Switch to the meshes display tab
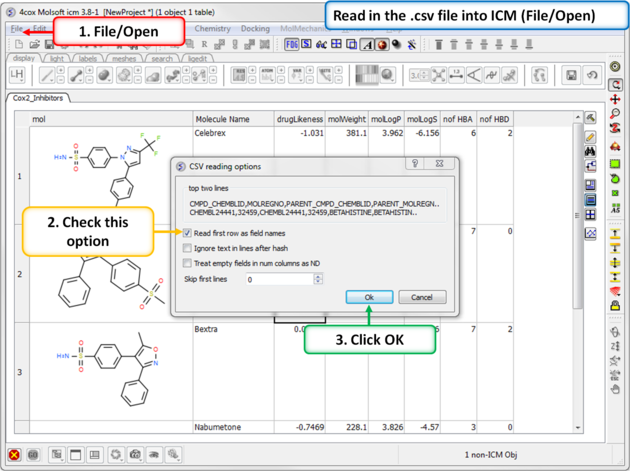The height and width of the screenshot is (471, 630). click(x=124, y=59)
